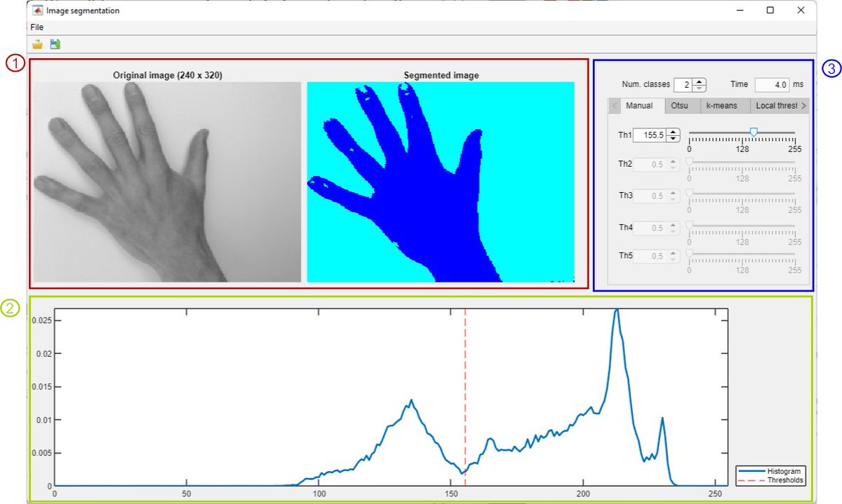The image size is (842, 504).
Task: Open an image using the folder icon
Action: coord(37,43)
